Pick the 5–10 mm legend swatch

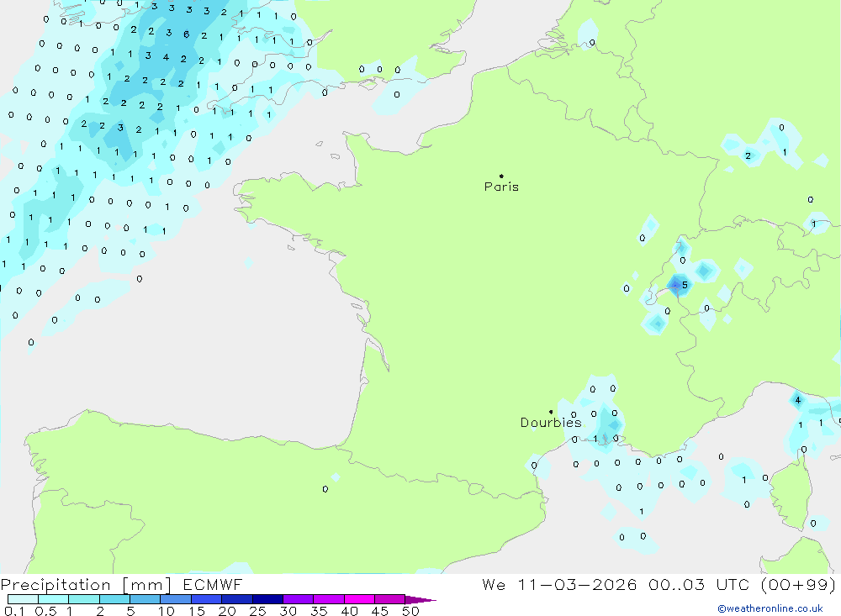145,599
